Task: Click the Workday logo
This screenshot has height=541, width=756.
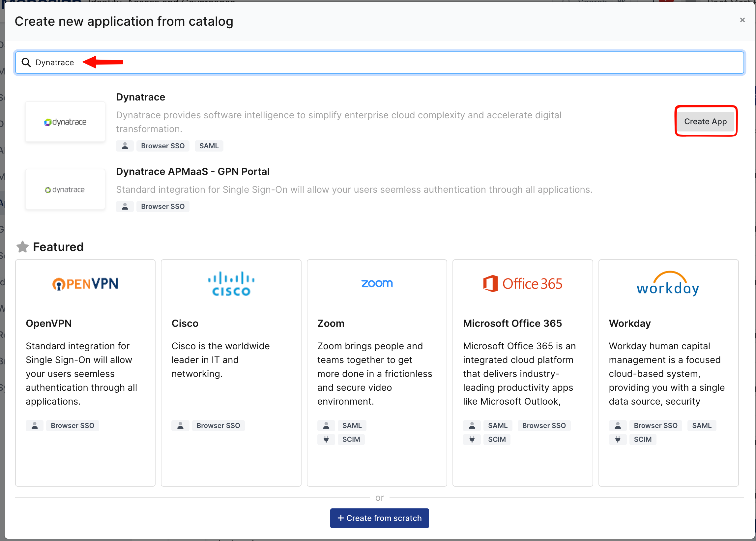Action: (x=668, y=284)
